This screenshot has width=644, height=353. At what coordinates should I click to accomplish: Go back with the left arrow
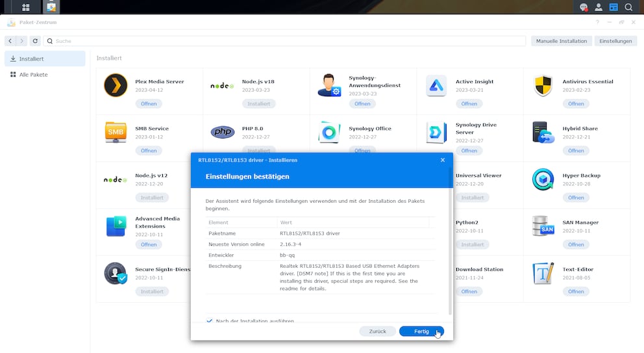point(10,41)
